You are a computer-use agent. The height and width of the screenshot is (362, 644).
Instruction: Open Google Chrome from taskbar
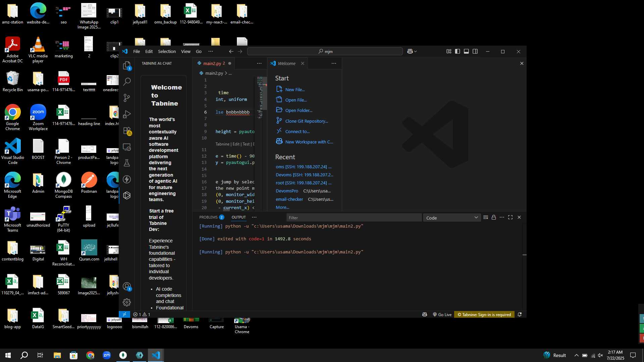point(90,355)
